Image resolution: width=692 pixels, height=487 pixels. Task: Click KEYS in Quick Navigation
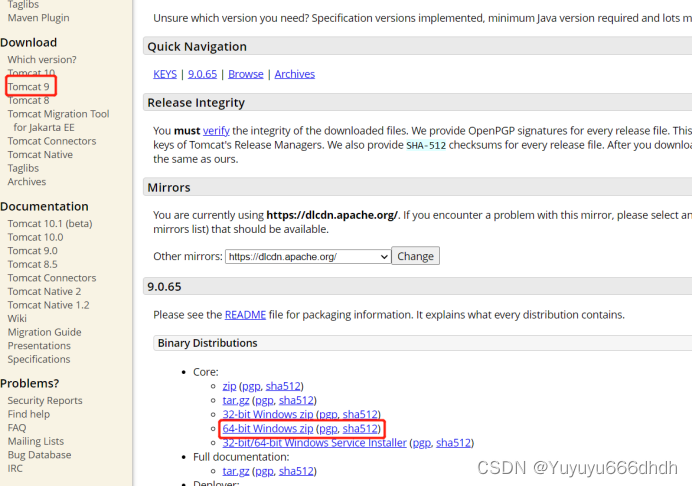[x=165, y=74]
